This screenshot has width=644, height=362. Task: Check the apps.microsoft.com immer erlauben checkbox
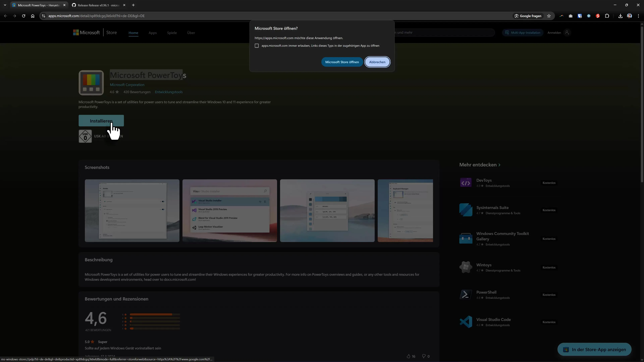point(257,45)
